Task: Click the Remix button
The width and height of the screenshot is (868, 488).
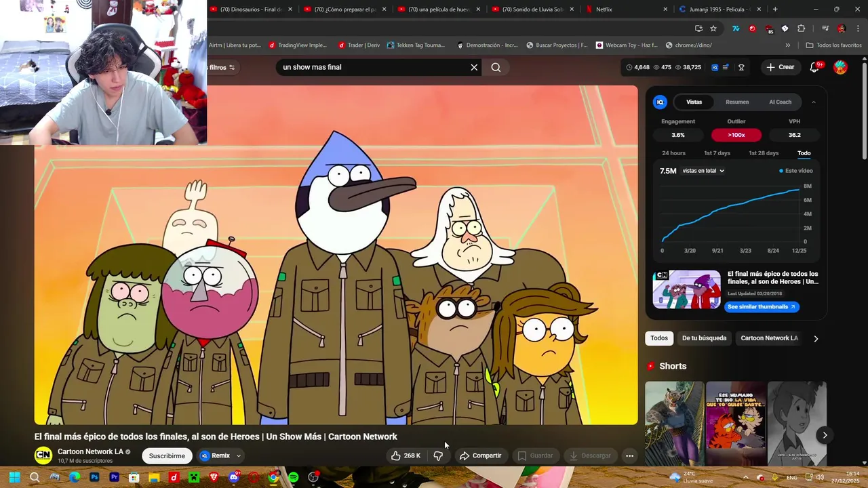Action: click(x=215, y=455)
